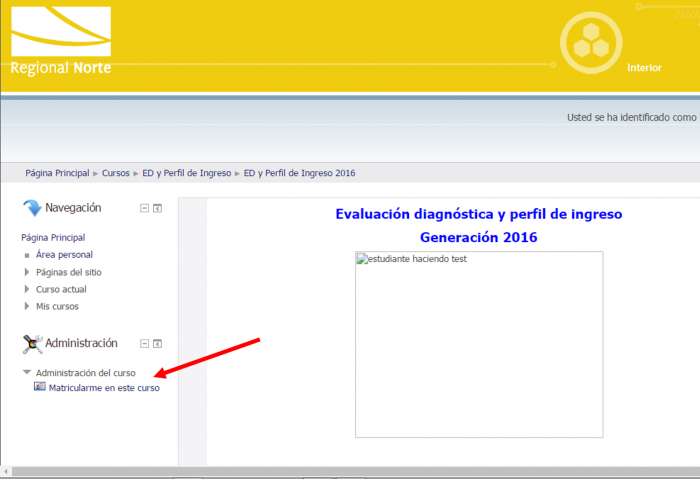This screenshot has height=479, width=700.
Task: Click Mis cursos tree item
Action: pos(57,306)
